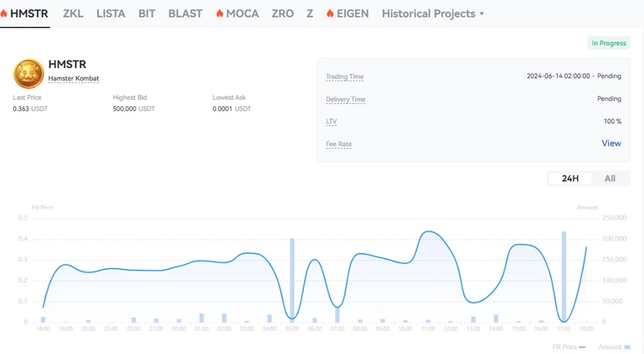
Task: Click the Trading Time label
Action: (345, 77)
